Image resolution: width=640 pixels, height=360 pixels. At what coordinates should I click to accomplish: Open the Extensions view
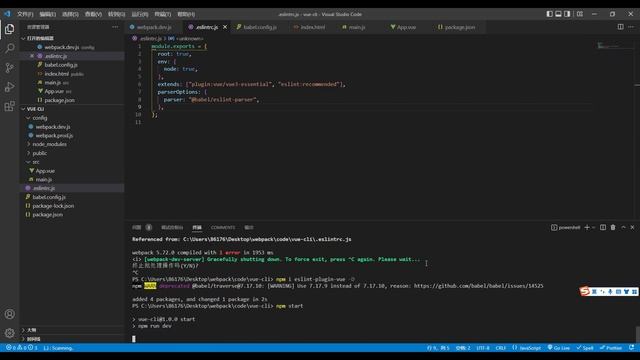tap(9, 107)
